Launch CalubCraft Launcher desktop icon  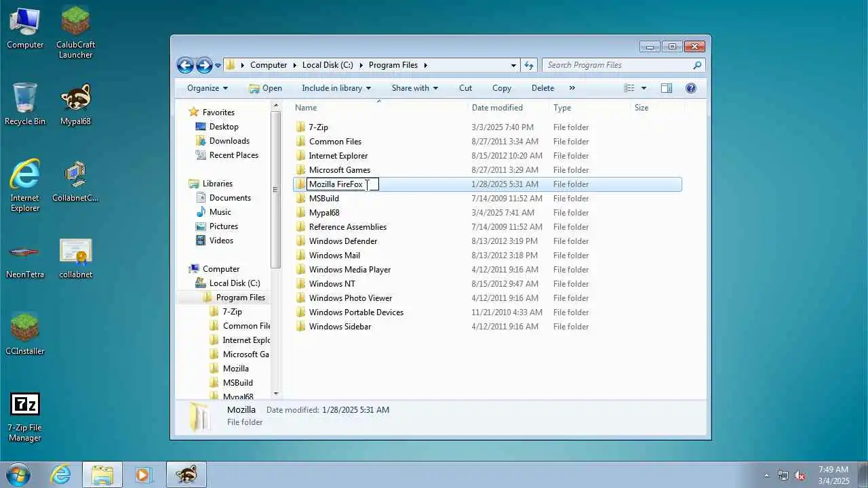coord(75,32)
